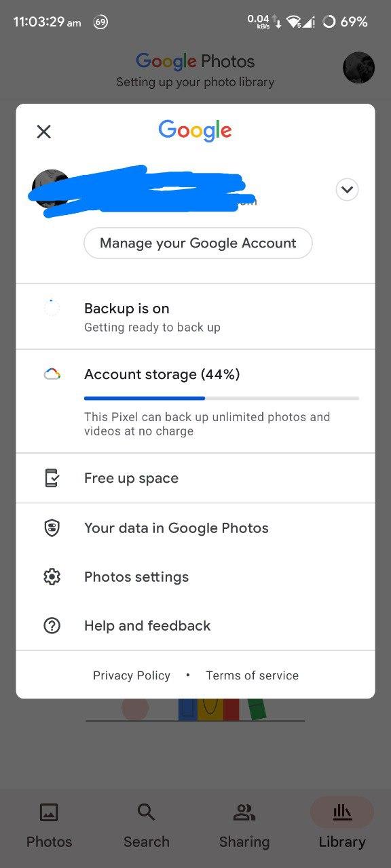Expand the account switcher chevron
This screenshot has height=868, width=391.
click(x=347, y=189)
